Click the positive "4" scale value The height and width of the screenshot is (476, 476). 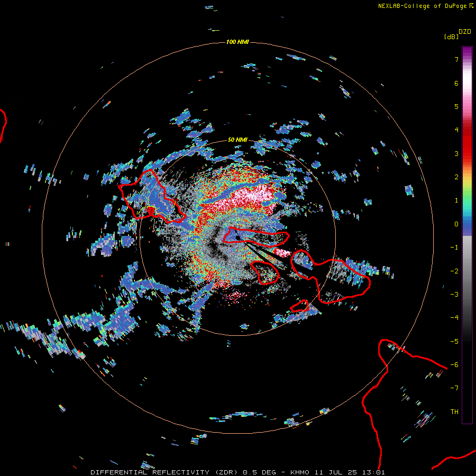click(x=456, y=130)
